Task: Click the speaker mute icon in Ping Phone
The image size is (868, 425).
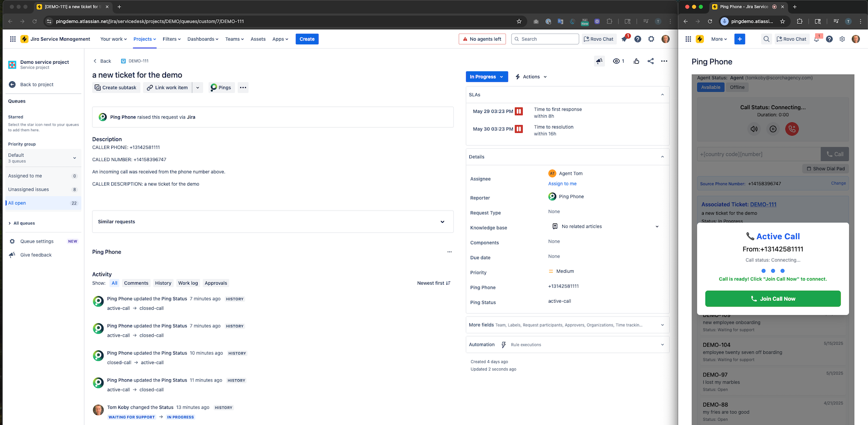Action: (x=754, y=129)
